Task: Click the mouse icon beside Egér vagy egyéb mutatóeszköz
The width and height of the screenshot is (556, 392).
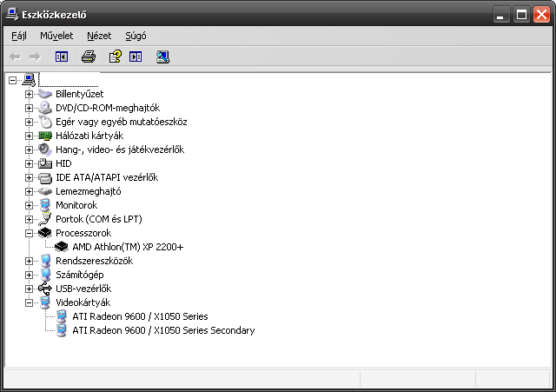Action: (45, 122)
